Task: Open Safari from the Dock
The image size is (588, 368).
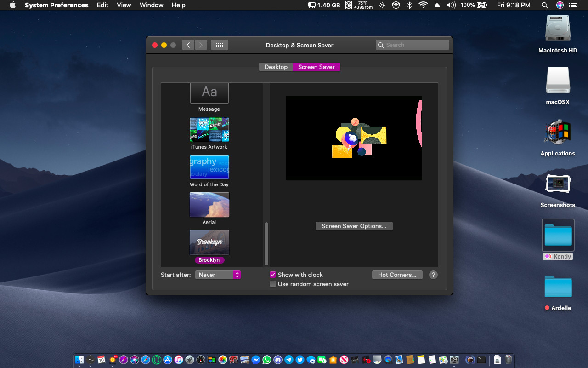Action: tap(146, 360)
